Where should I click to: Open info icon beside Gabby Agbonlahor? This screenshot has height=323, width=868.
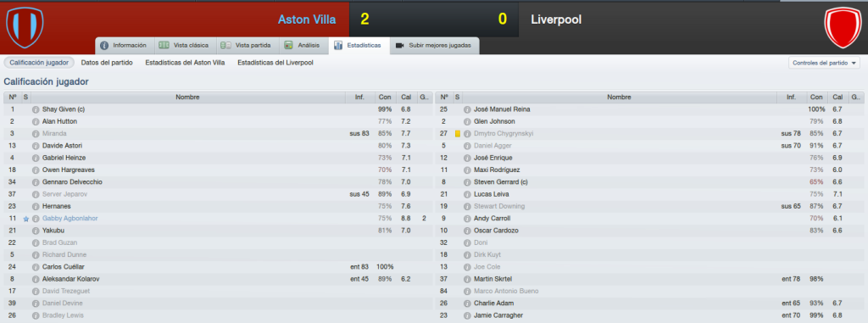pyautogui.click(x=36, y=218)
